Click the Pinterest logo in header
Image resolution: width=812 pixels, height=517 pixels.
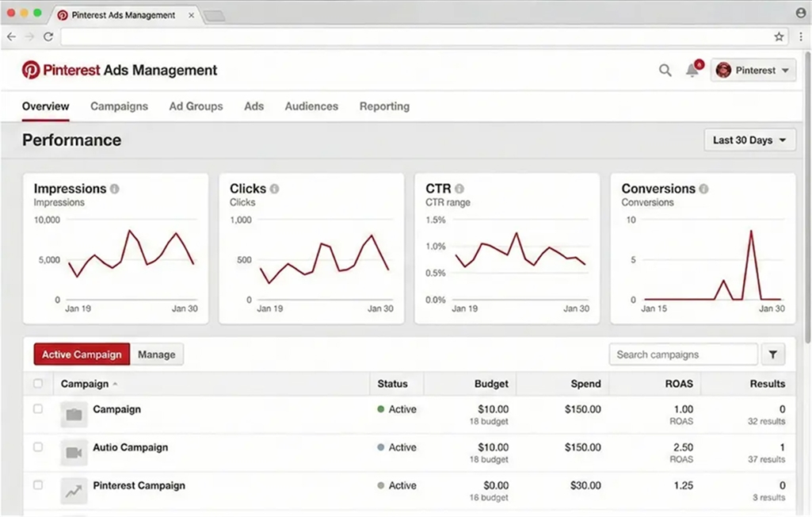click(x=31, y=70)
